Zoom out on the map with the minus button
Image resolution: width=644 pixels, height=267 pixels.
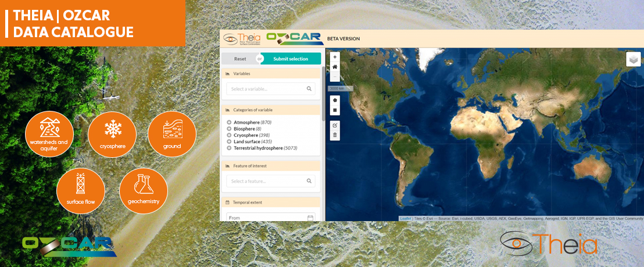335,77
